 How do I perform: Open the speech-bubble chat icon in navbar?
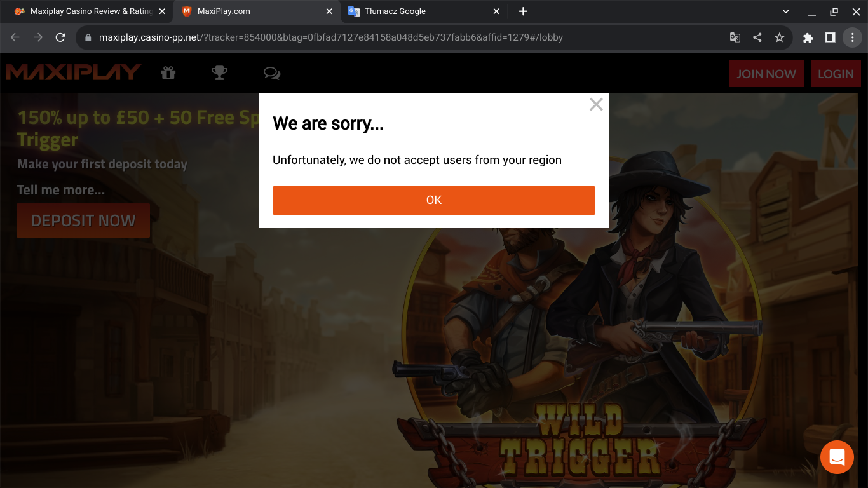(x=271, y=73)
